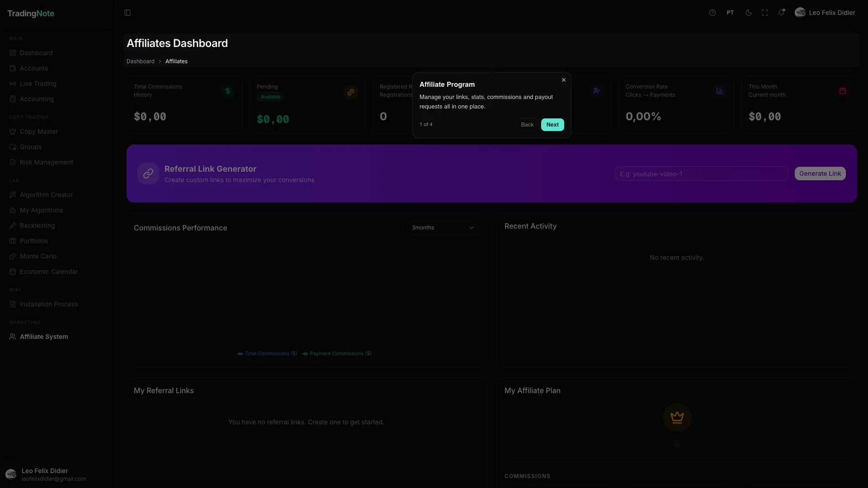Click Next in the tour popup
Viewport: 868px width, 488px height.
552,125
